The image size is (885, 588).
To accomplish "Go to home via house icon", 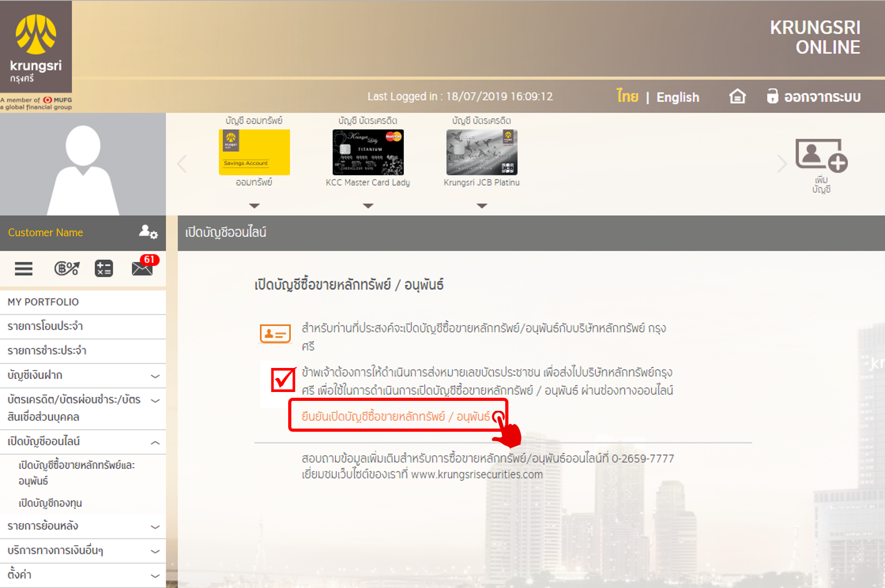I will tap(737, 96).
